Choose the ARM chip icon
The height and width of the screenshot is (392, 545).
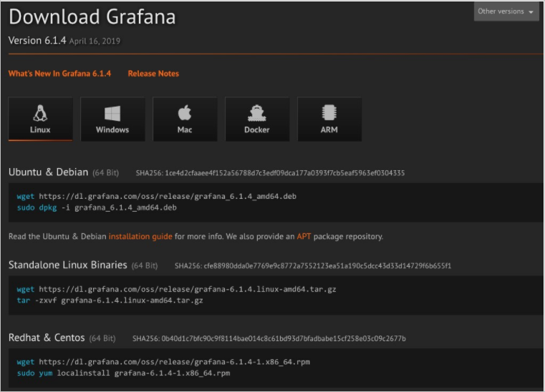pos(329,113)
